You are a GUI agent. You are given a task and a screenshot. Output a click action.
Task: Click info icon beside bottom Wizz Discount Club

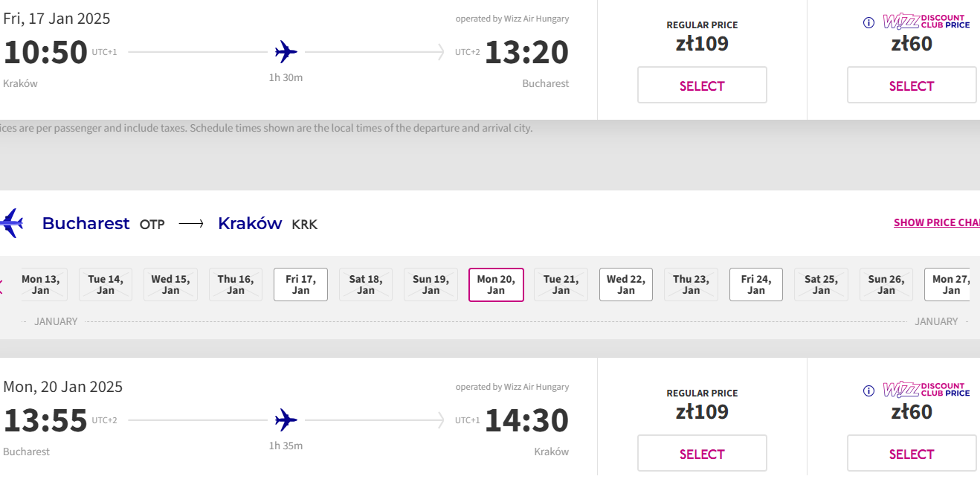pyautogui.click(x=868, y=391)
